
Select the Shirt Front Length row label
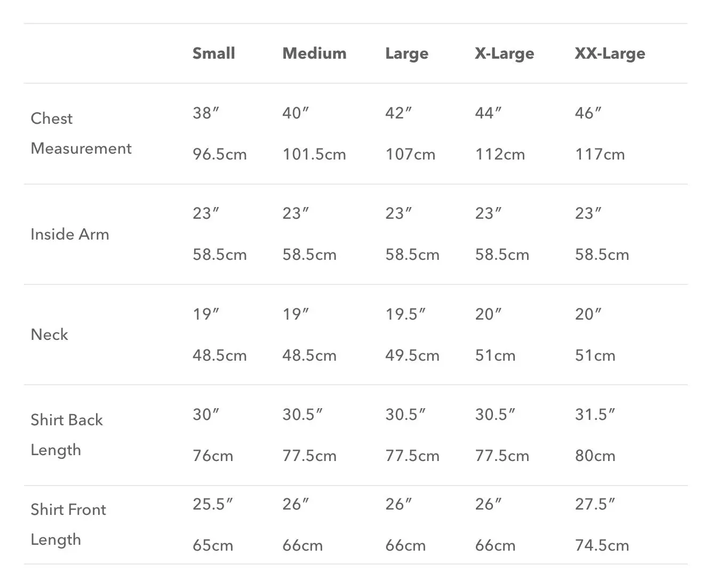(x=68, y=525)
